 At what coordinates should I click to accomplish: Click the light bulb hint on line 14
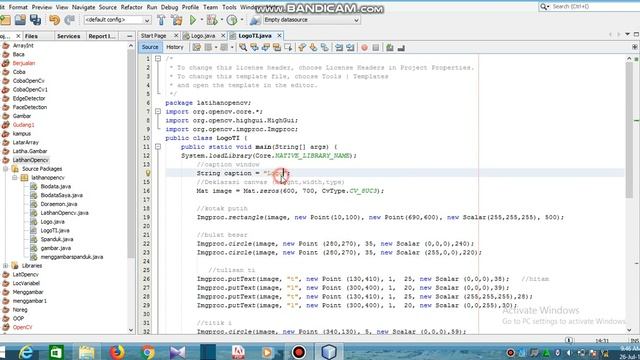(148, 173)
